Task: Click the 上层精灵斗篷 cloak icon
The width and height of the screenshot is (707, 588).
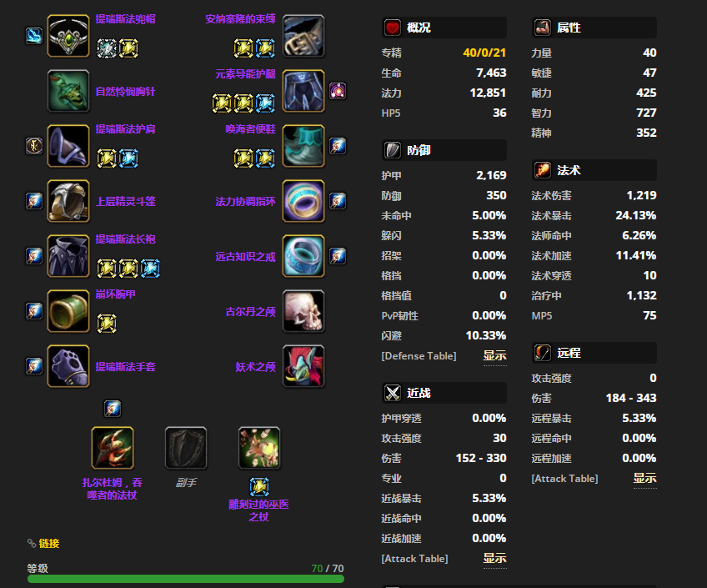Action: (x=68, y=201)
